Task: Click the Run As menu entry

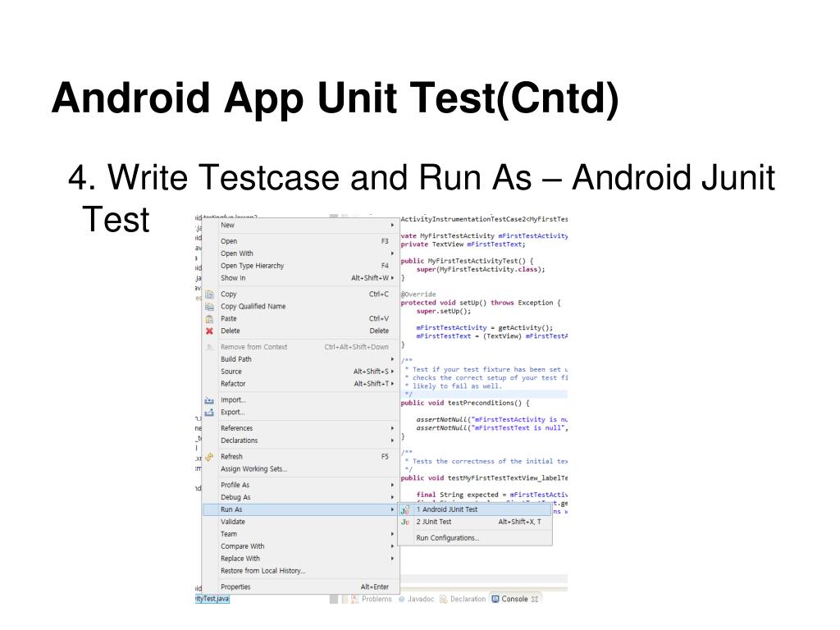Action: click(x=300, y=510)
